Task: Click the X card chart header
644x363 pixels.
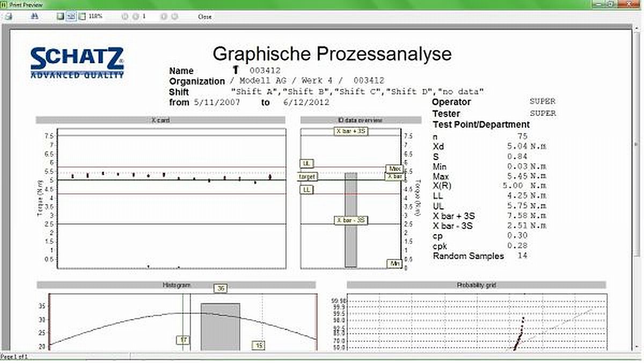Action: click(x=160, y=120)
